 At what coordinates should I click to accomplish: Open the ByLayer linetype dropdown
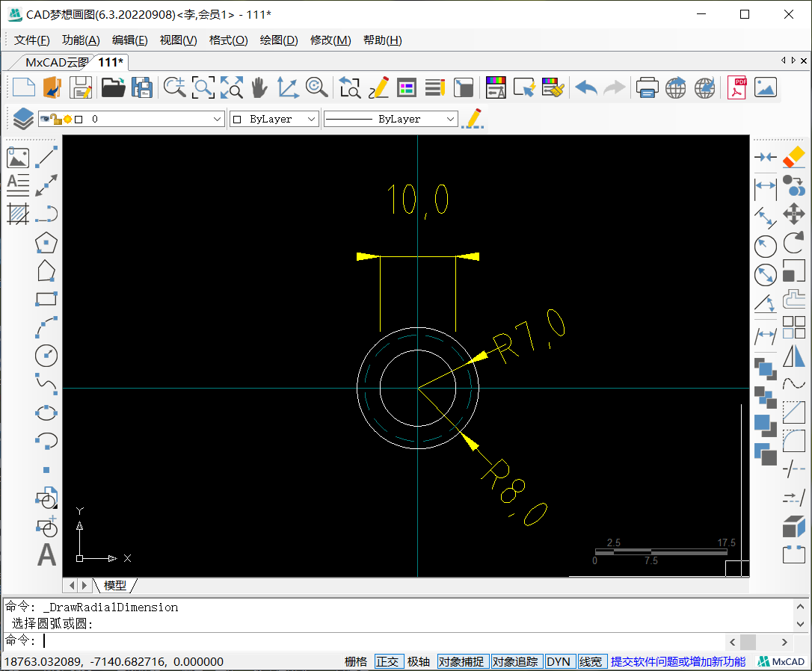pyautogui.click(x=451, y=119)
